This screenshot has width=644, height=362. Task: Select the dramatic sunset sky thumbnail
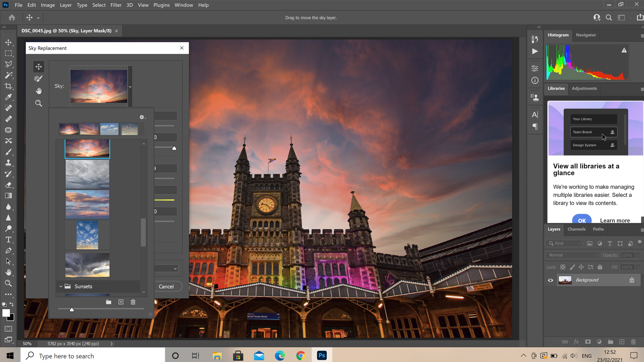87,148
